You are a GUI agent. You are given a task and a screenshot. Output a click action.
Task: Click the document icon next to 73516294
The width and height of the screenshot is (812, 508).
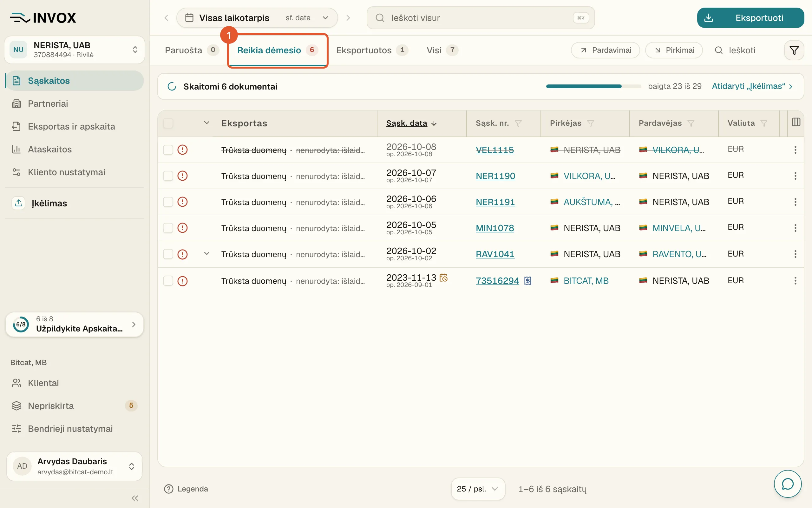pyautogui.click(x=528, y=281)
